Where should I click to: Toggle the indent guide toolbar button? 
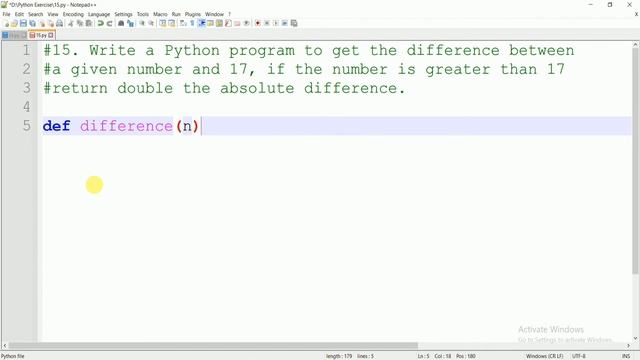click(201, 23)
